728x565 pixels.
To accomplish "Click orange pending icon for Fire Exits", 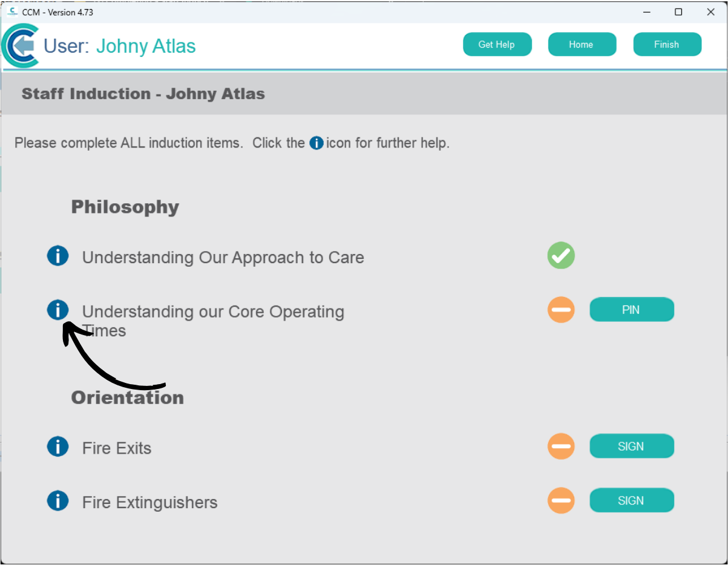I will 561,446.
